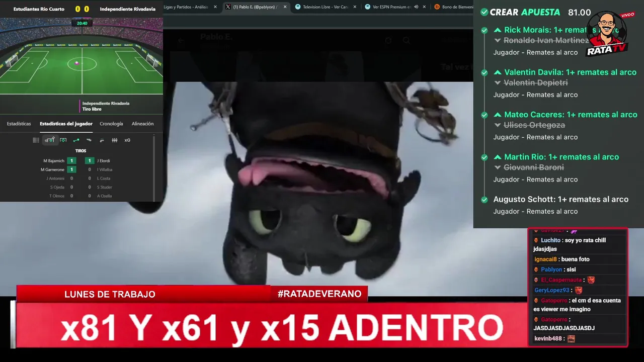The image size is (644, 362).
Task: Switch to Television Libre browser tab
Action: pyautogui.click(x=325, y=7)
